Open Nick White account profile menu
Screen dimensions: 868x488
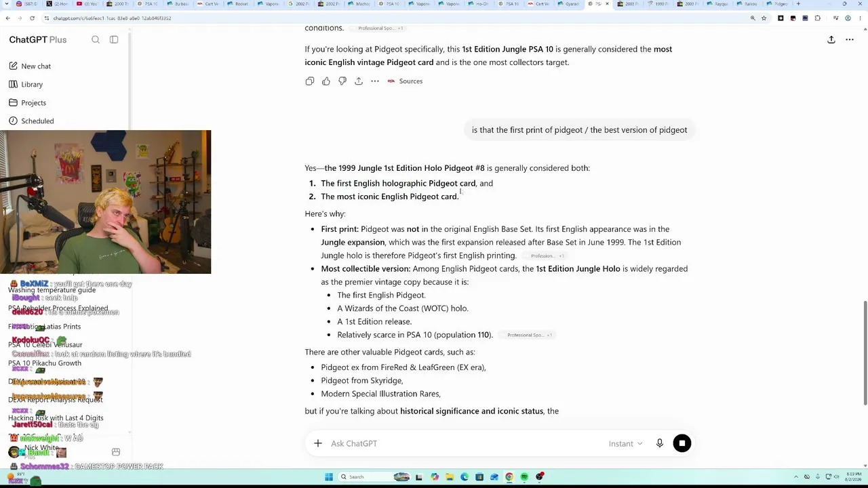point(41,451)
